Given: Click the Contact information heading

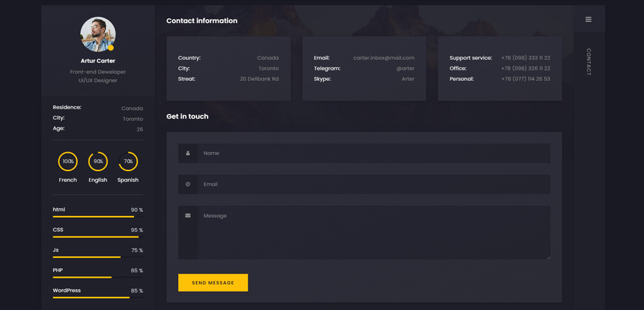Looking at the screenshot, I should [202, 20].
